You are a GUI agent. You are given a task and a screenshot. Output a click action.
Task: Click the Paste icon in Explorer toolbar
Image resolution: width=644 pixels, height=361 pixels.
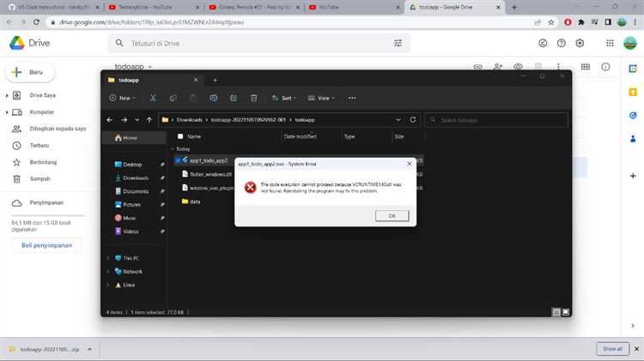(x=192, y=98)
